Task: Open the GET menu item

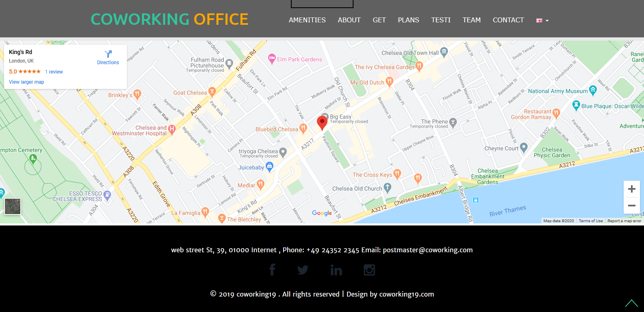Action: pyautogui.click(x=379, y=20)
